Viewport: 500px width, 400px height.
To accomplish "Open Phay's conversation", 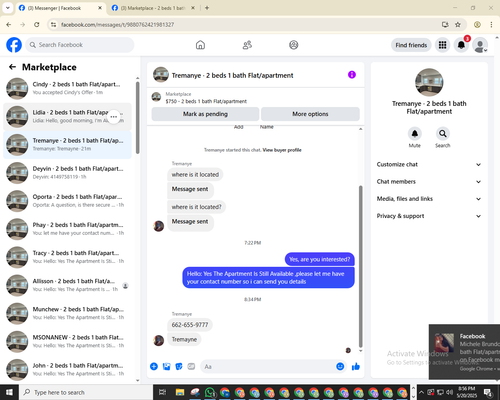I will pyautogui.click(x=67, y=229).
